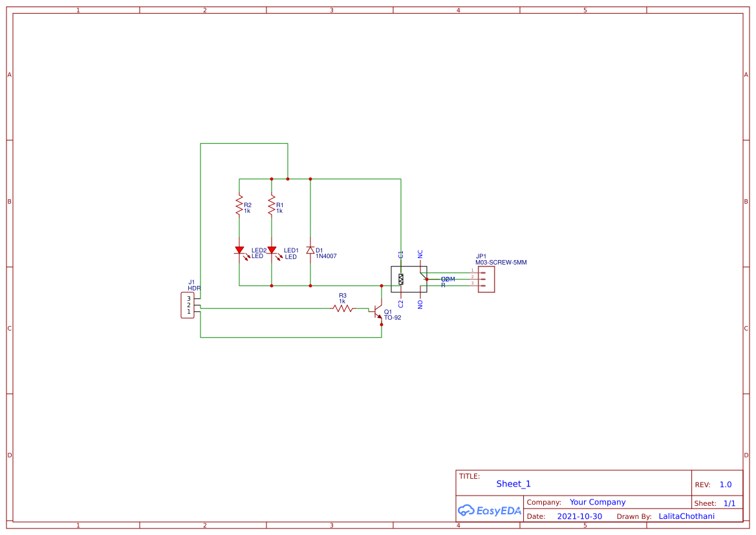Image resolution: width=756 pixels, height=535 pixels.
Task: Click the J1 HDR connector symbol
Action: [x=189, y=305]
